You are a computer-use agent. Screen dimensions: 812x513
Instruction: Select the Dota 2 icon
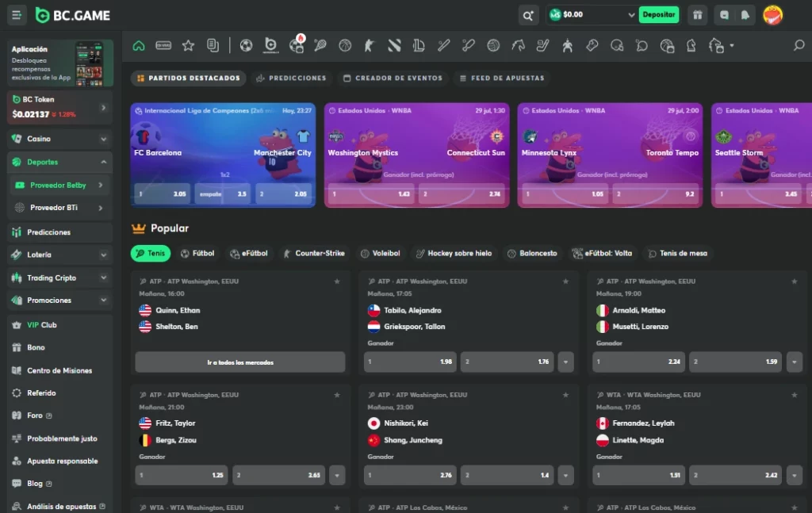coord(394,45)
